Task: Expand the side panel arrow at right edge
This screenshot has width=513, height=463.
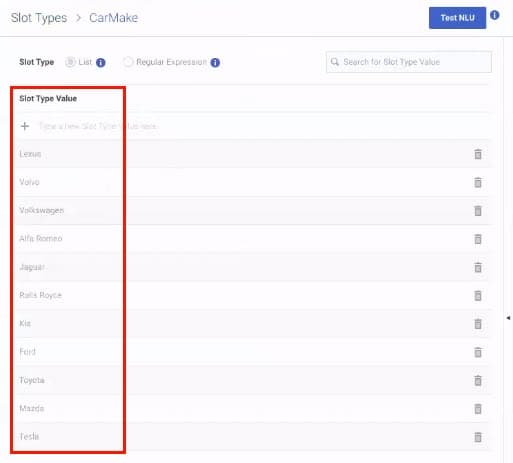Action: click(508, 318)
